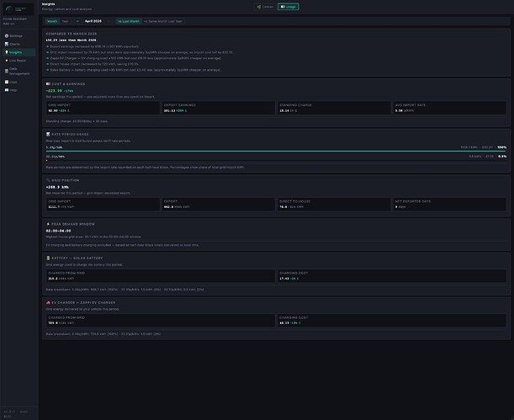Click the Export Earnings card
Screen dimensions: 514x420
(219, 108)
